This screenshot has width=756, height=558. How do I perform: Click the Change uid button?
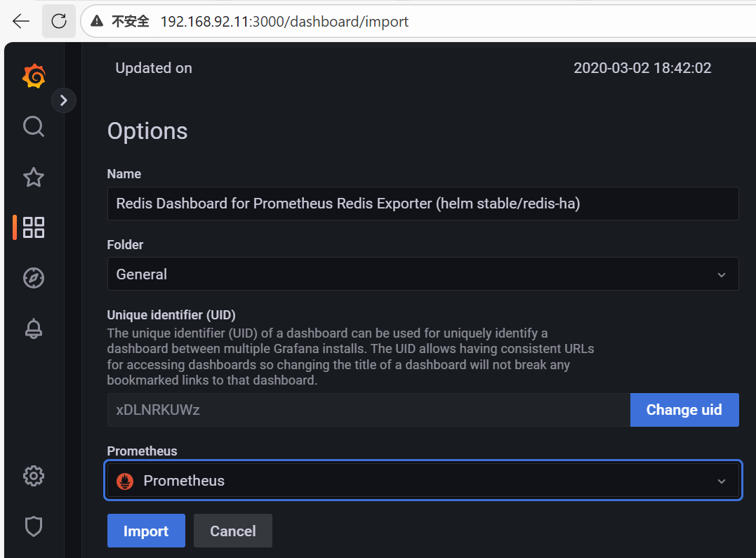[684, 410]
